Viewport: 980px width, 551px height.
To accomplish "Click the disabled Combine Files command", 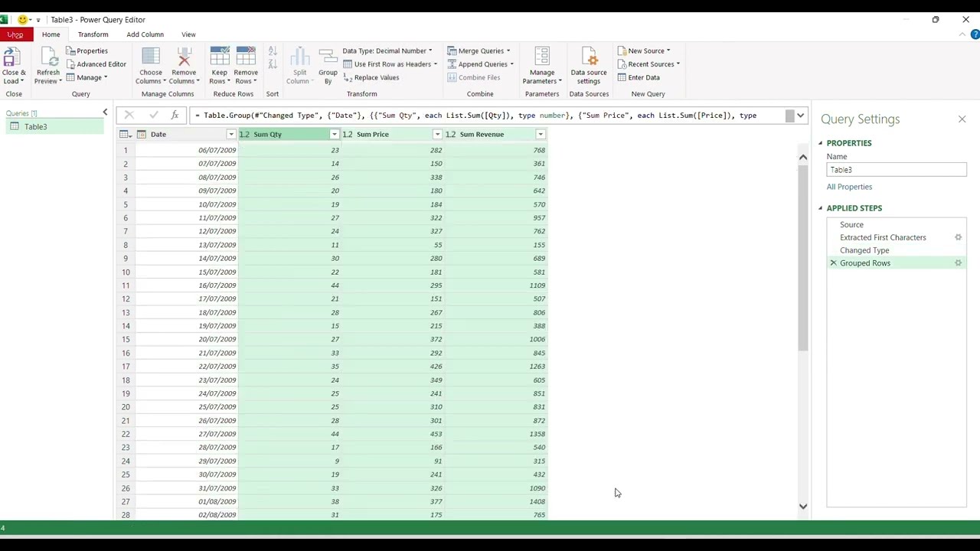I will [474, 77].
